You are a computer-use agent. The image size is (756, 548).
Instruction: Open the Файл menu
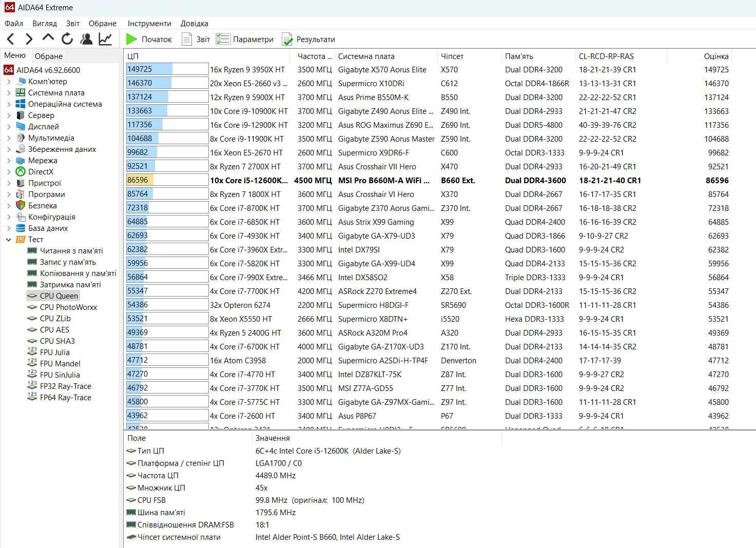coord(14,24)
